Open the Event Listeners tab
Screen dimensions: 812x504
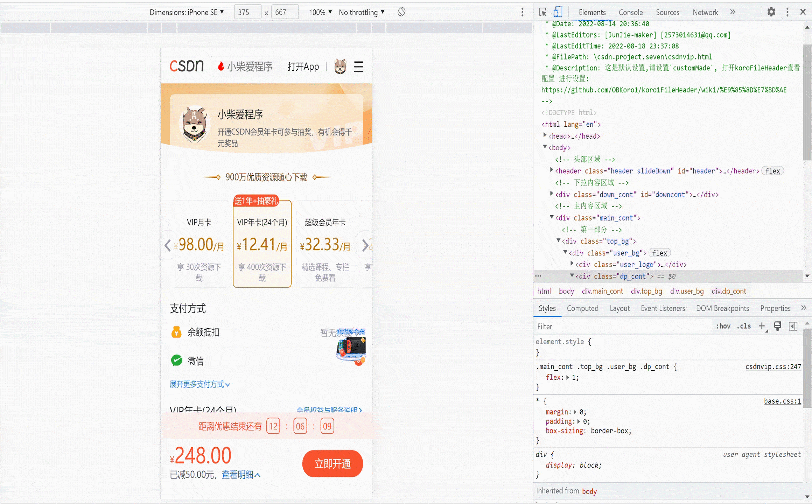pyautogui.click(x=663, y=308)
